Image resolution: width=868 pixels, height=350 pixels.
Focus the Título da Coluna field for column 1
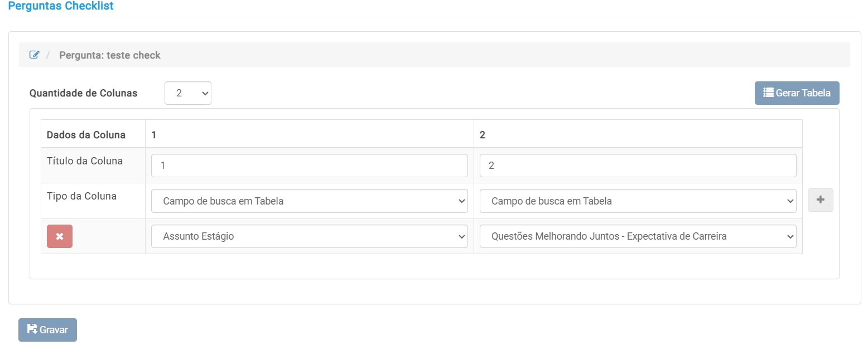click(310, 166)
